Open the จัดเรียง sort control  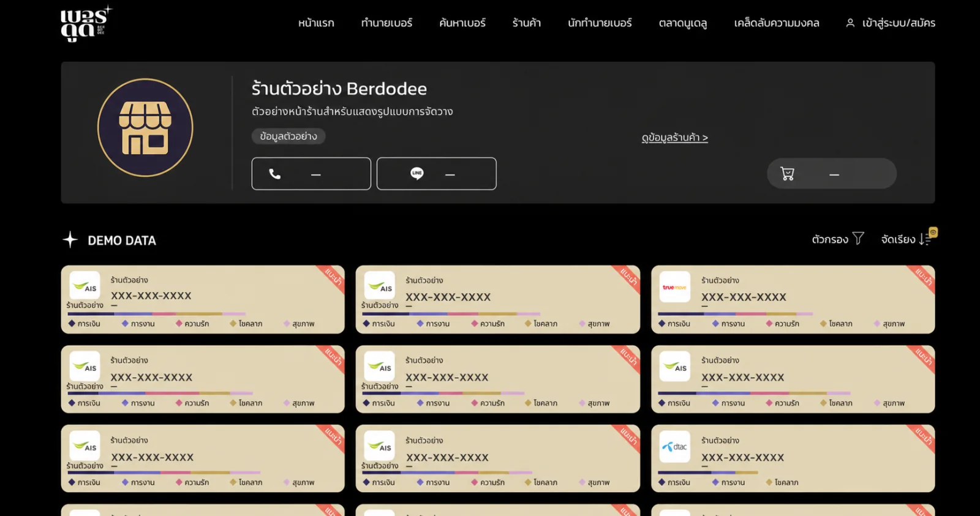coord(906,239)
